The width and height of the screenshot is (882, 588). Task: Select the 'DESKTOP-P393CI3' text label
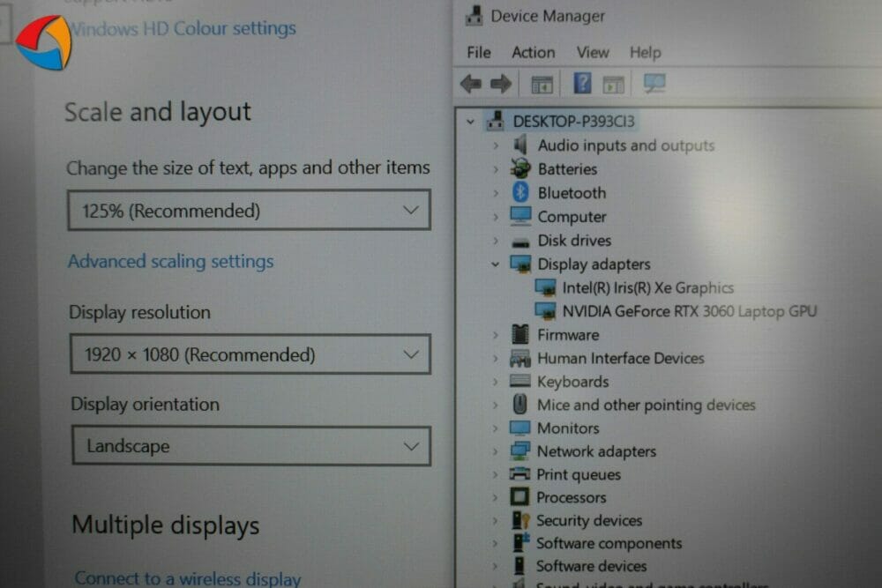[573, 122]
